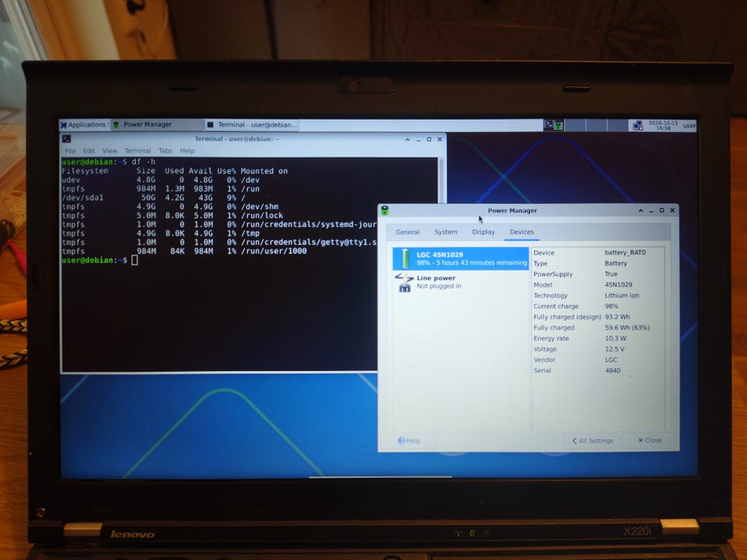This screenshot has height=560, width=747.
Task: Roll up the Power Manager window
Action: 640,211
